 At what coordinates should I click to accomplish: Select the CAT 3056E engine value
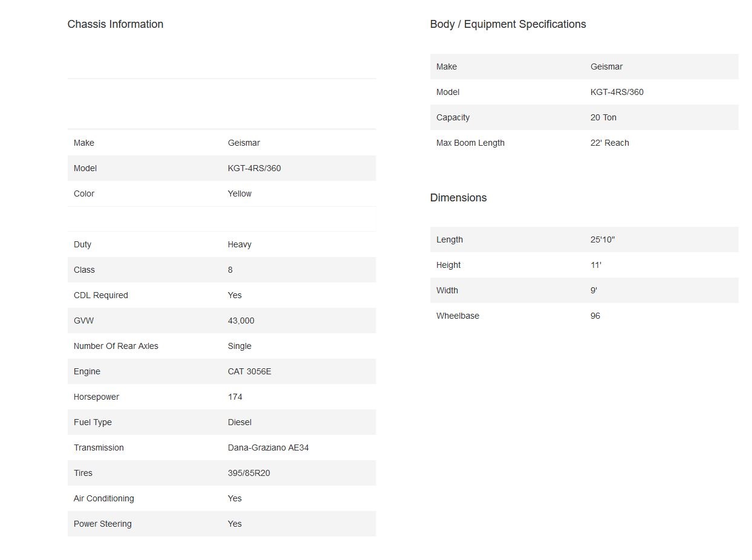249,371
